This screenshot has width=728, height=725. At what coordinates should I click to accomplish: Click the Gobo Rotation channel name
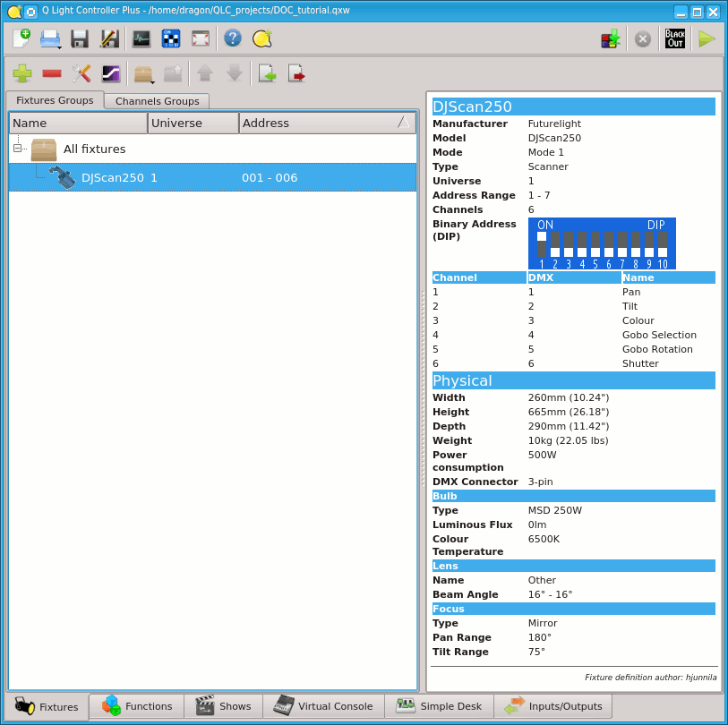click(657, 349)
